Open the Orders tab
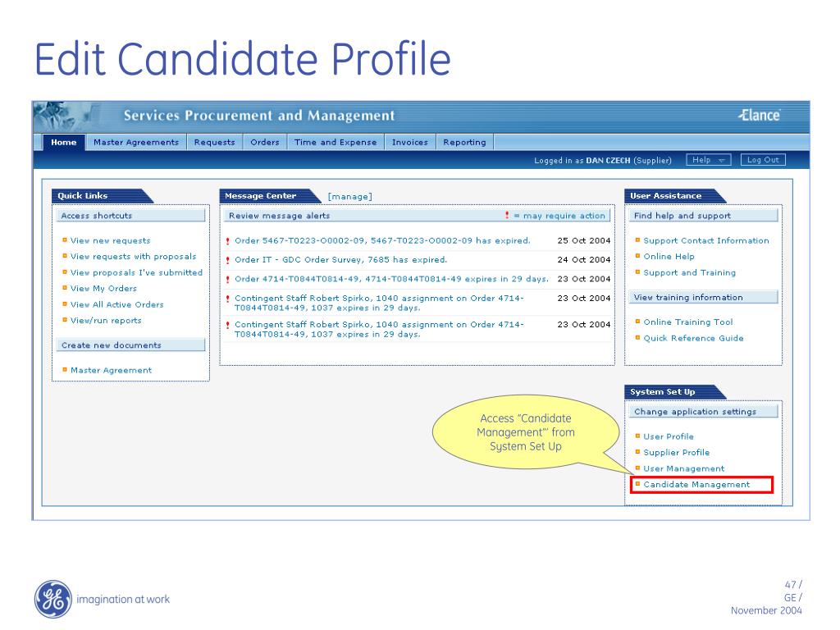The height and width of the screenshot is (630, 840). 264,141
